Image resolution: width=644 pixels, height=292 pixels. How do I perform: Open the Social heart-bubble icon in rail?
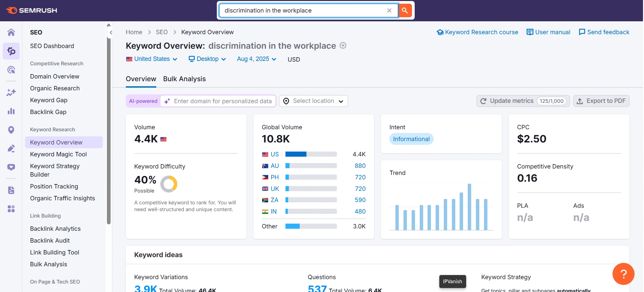(11, 167)
